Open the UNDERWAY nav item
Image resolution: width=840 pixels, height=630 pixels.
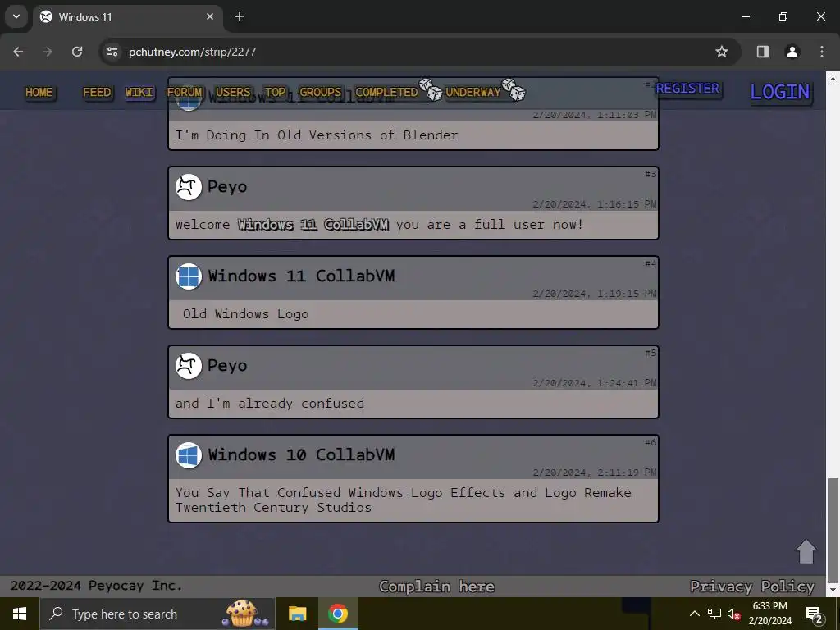[473, 92]
